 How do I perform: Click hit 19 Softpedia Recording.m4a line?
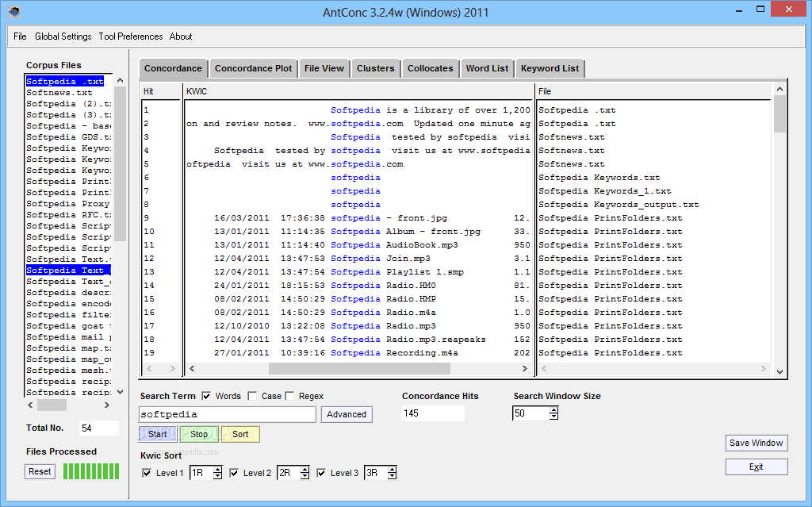click(358, 353)
